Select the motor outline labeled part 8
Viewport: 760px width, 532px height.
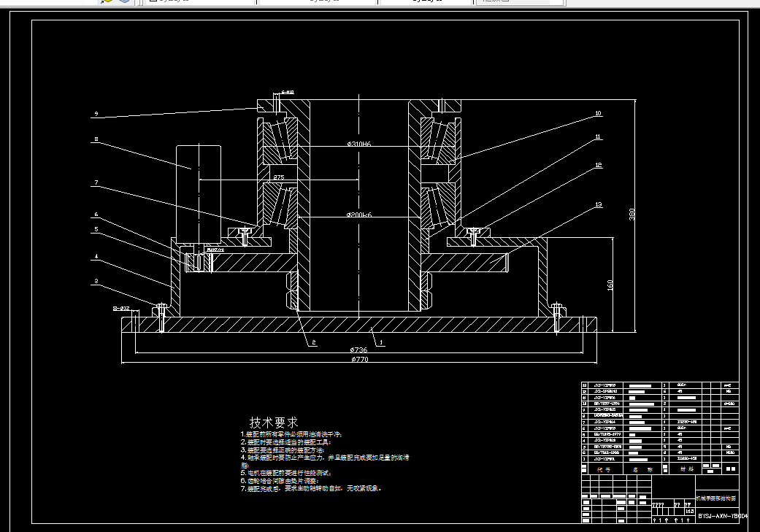click(199, 194)
